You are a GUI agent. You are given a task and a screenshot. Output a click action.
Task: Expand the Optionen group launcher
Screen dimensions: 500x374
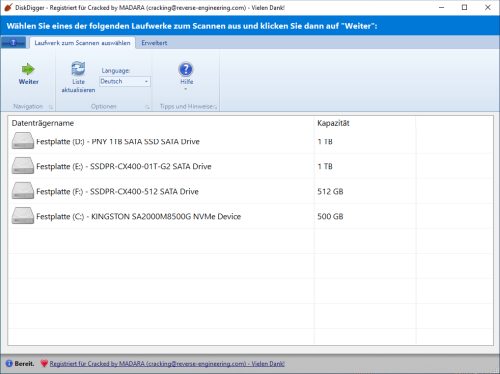147,107
